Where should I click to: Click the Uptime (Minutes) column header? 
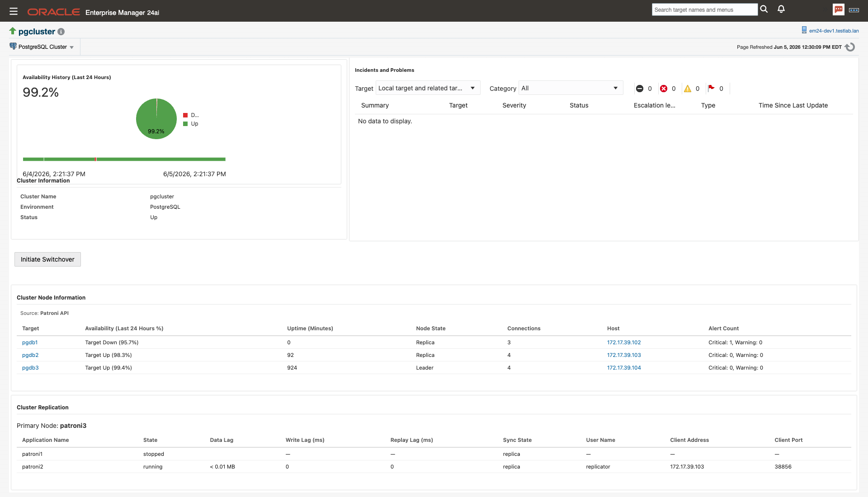[310, 328]
